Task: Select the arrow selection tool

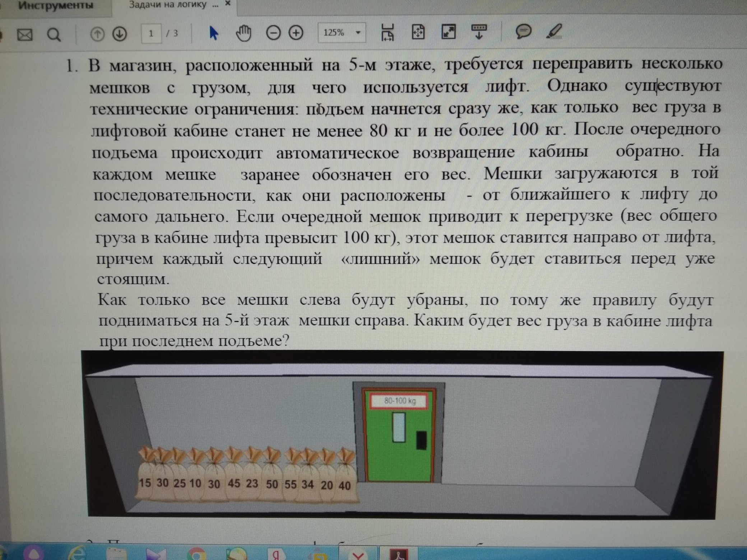Action: tap(213, 33)
